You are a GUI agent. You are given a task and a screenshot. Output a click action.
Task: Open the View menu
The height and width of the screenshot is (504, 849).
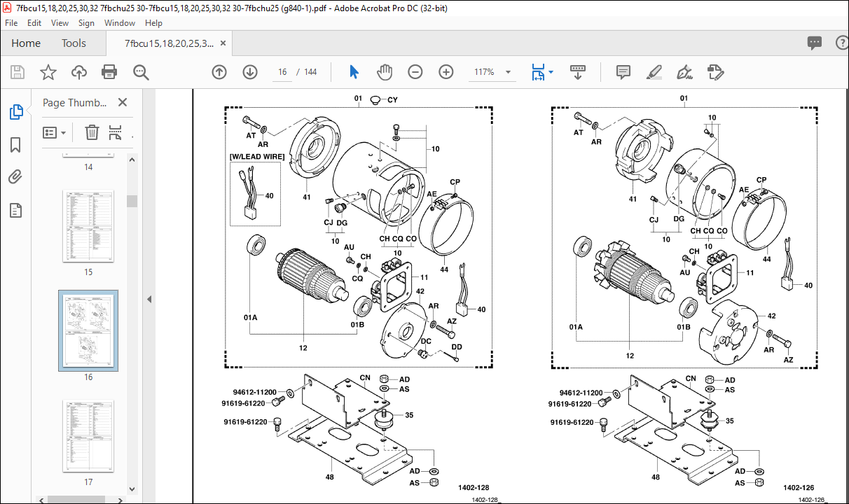(60, 23)
